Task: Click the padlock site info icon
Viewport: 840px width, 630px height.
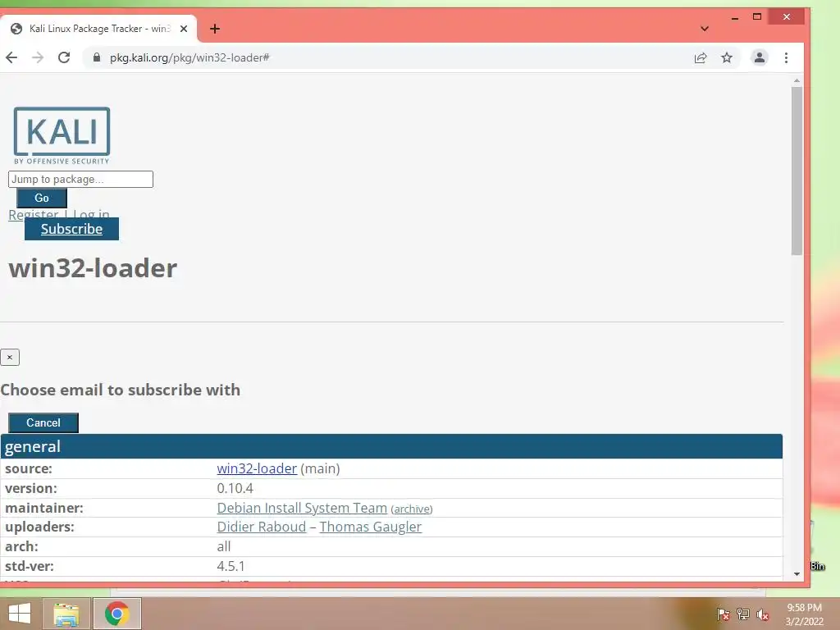Action: click(x=97, y=57)
